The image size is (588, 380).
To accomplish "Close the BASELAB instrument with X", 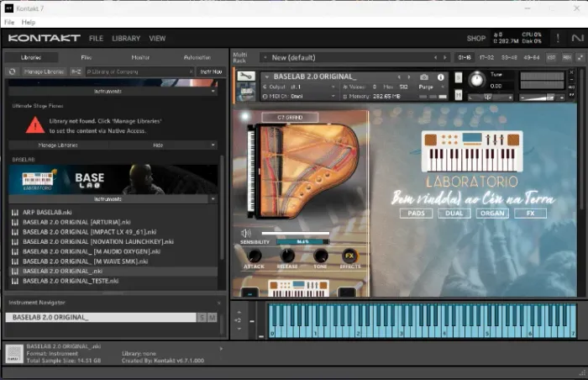I will (x=571, y=71).
